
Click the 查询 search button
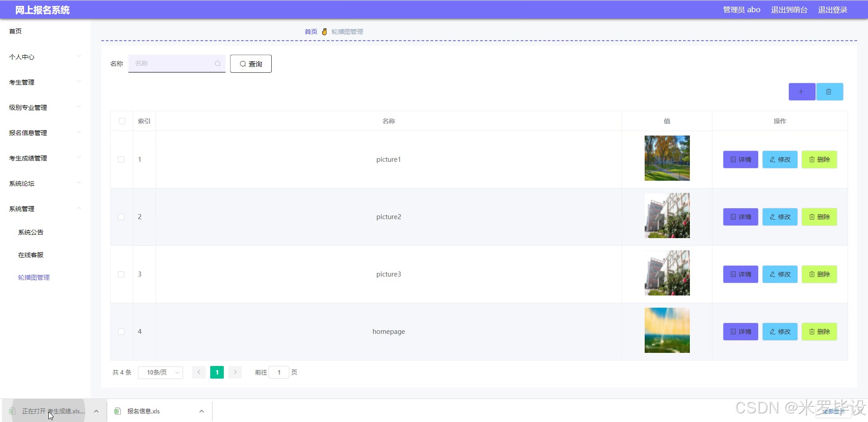(251, 64)
